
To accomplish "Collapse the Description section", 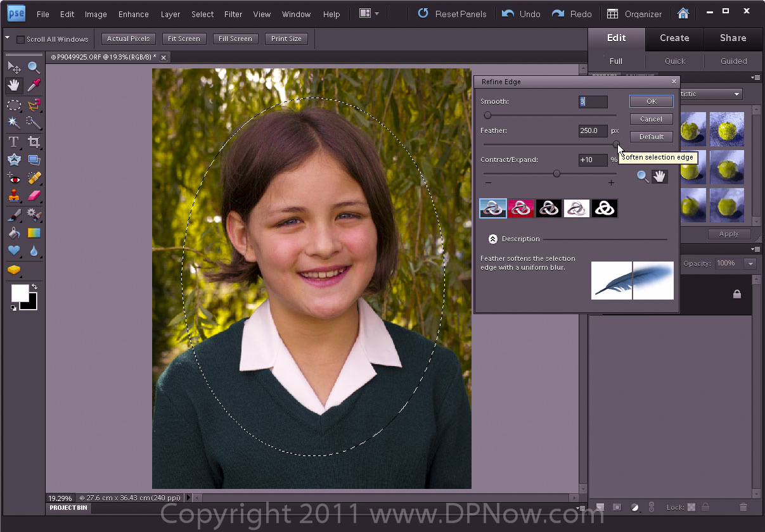I will (x=492, y=239).
